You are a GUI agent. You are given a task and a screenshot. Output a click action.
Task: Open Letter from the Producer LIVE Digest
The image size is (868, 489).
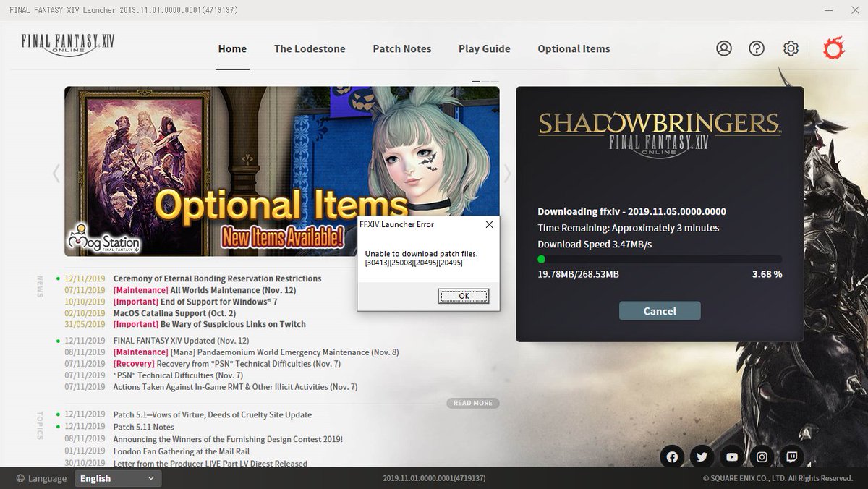(x=210, y=464)
